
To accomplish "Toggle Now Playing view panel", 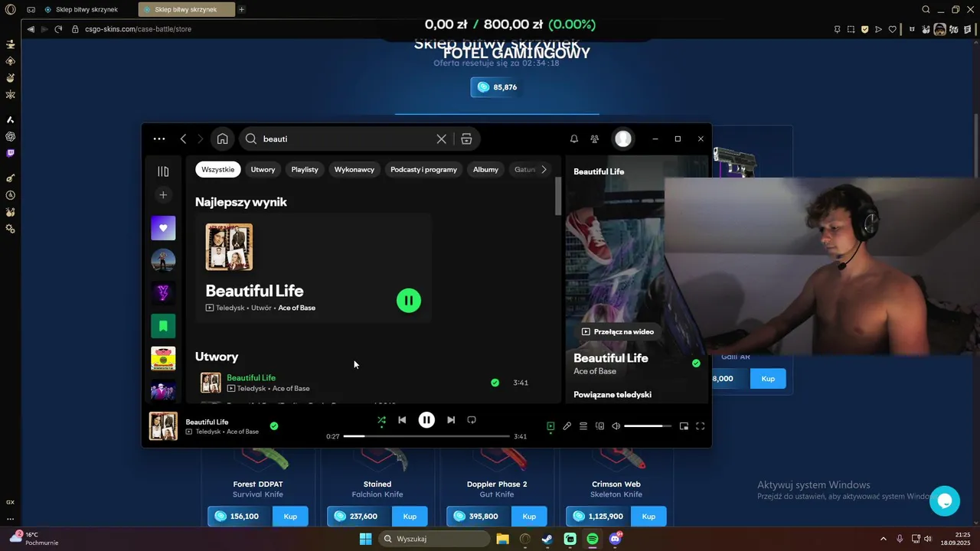I will [x=550, y=426].
